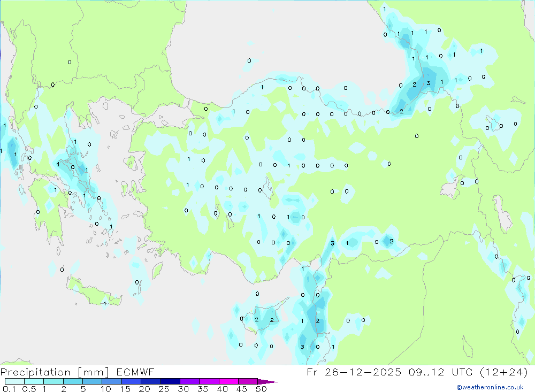Click the legend tick label "0.5"

pos(29,389)
